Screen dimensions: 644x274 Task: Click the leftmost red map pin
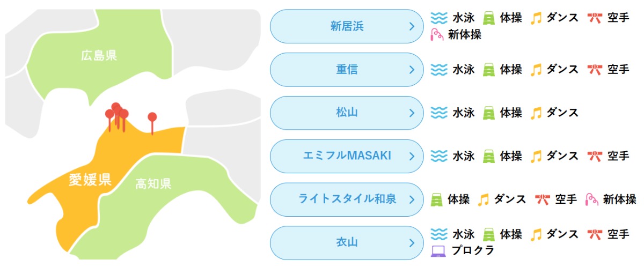pyautogui.click(x=109, y=114)
